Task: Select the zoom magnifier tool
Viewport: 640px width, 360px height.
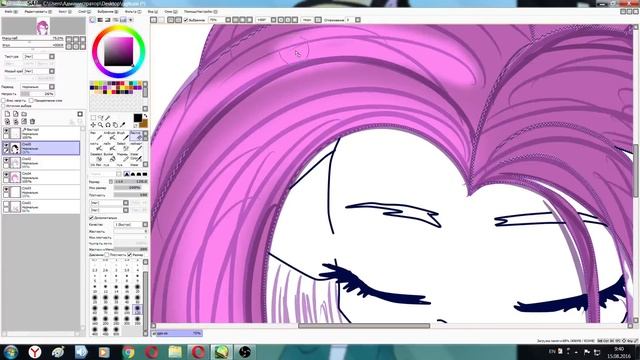Action: click(100, 125)
